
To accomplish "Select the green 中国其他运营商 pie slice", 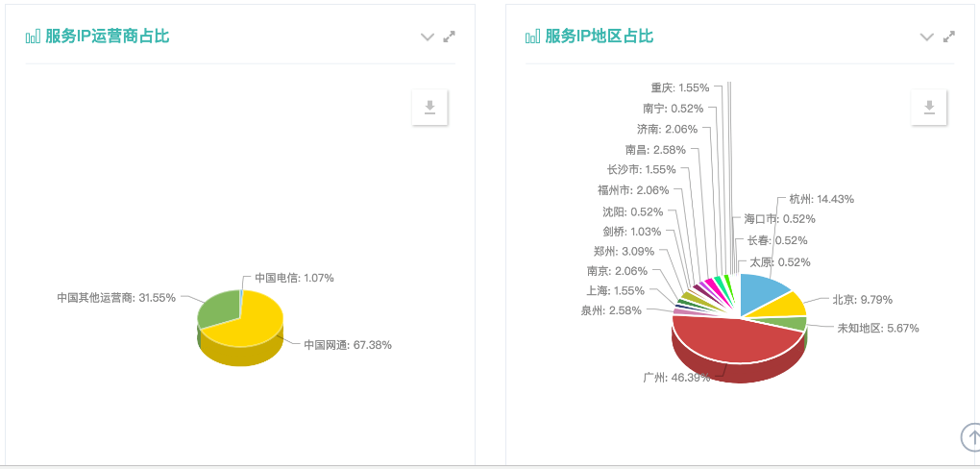I will pos(217,309).
